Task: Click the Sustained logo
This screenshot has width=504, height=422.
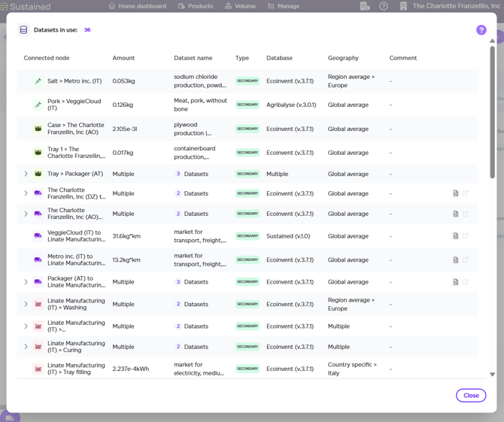Action: pos(26,7)
